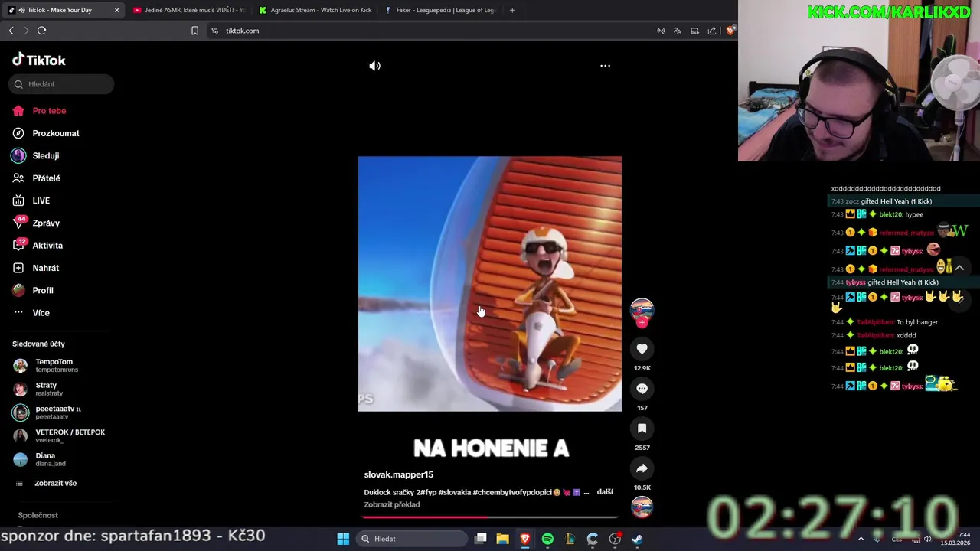Focus the Hledání search field

[61, 84]
